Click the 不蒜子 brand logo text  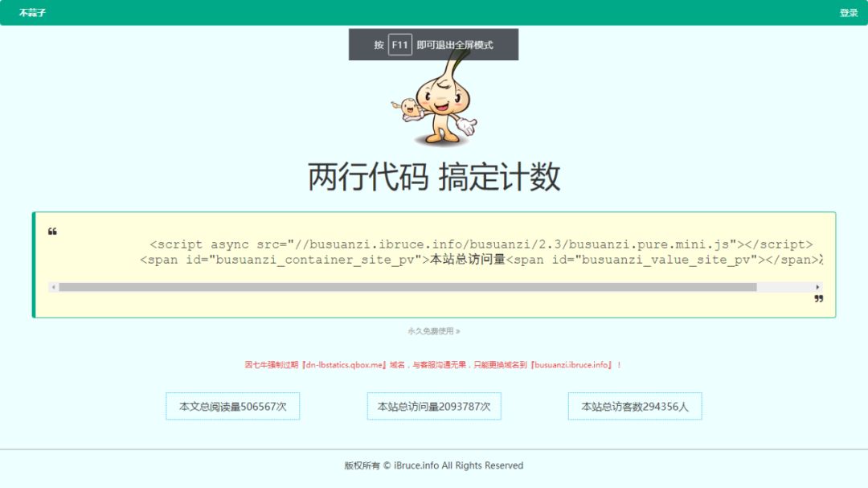tap(32, 13)
